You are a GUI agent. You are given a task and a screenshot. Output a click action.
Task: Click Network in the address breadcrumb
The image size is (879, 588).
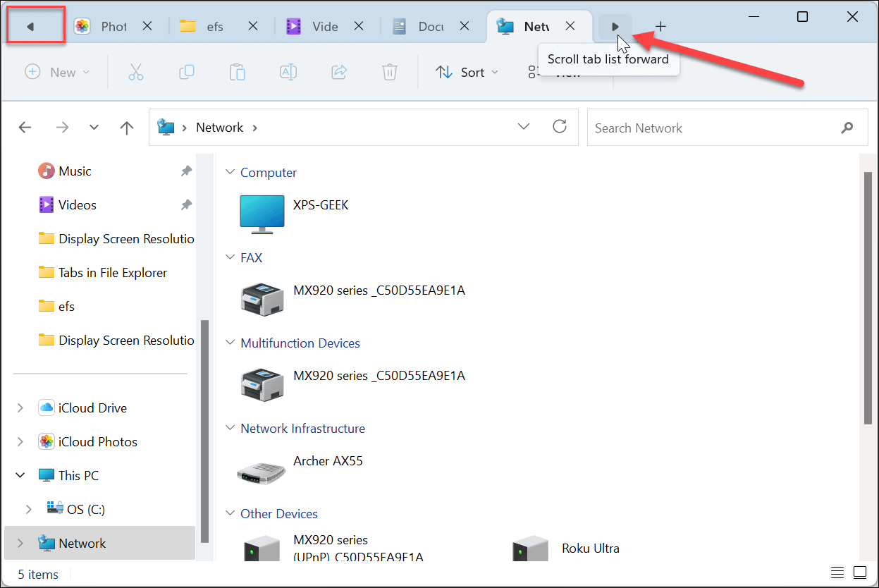pos(219,128)
